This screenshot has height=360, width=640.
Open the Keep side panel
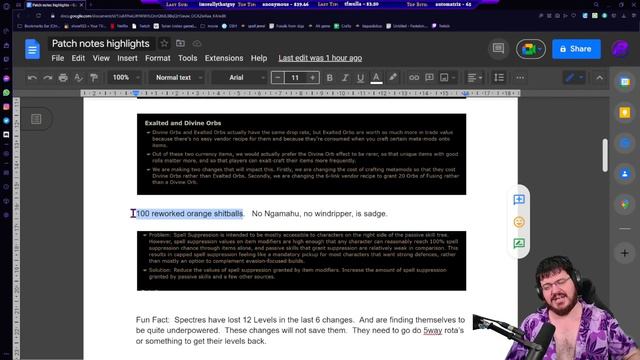click(624, 113)
